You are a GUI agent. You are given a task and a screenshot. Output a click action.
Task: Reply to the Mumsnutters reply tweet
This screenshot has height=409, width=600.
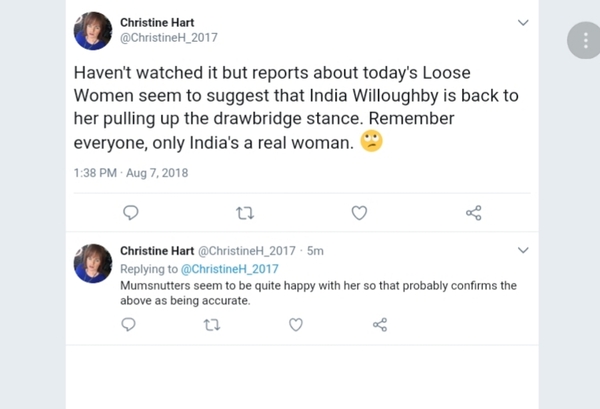pos(128,324)
